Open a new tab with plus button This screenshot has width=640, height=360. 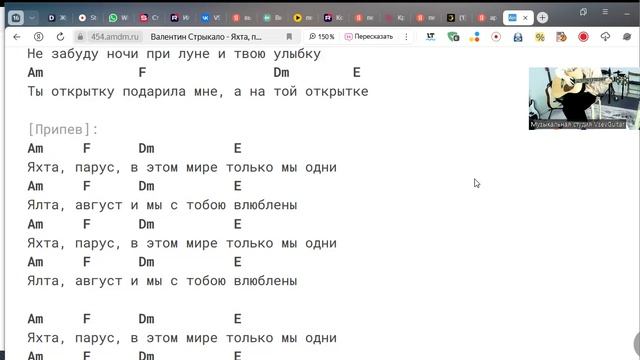click(x=542, y=18)
